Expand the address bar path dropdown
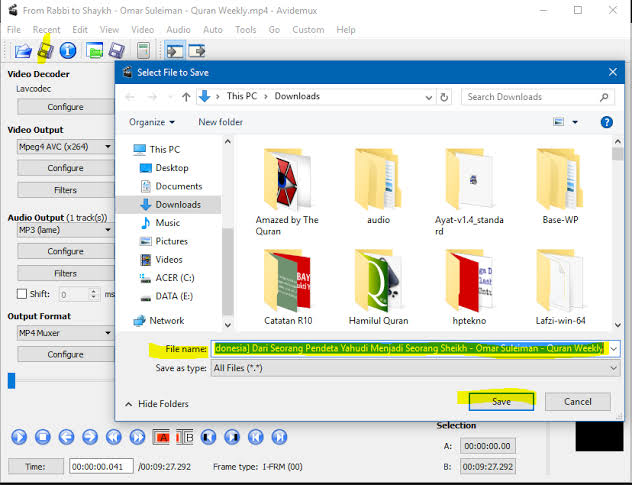The width and height of the screenshot is (632, 485). coord(429,97)
